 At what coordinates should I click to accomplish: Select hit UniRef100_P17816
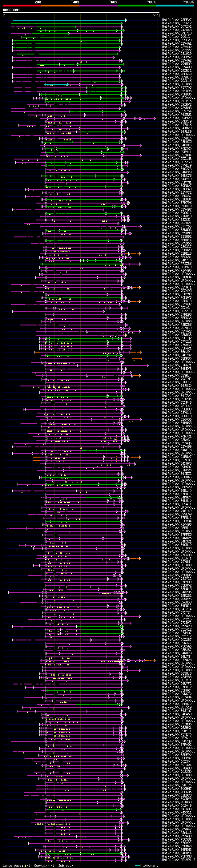coord(177,125)
